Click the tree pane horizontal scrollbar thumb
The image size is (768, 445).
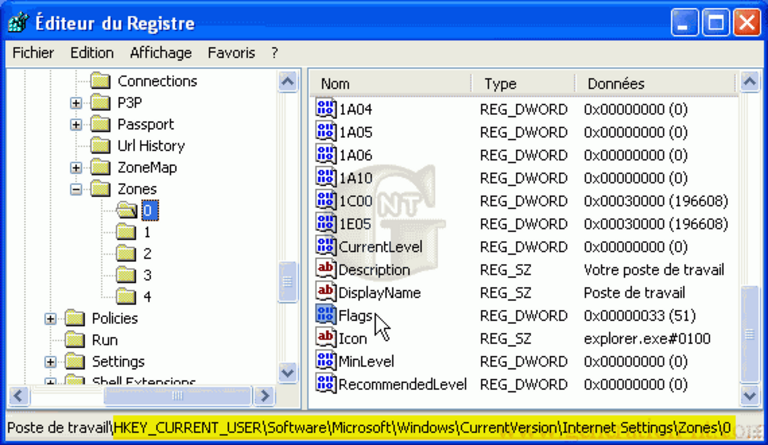[178, 396]
